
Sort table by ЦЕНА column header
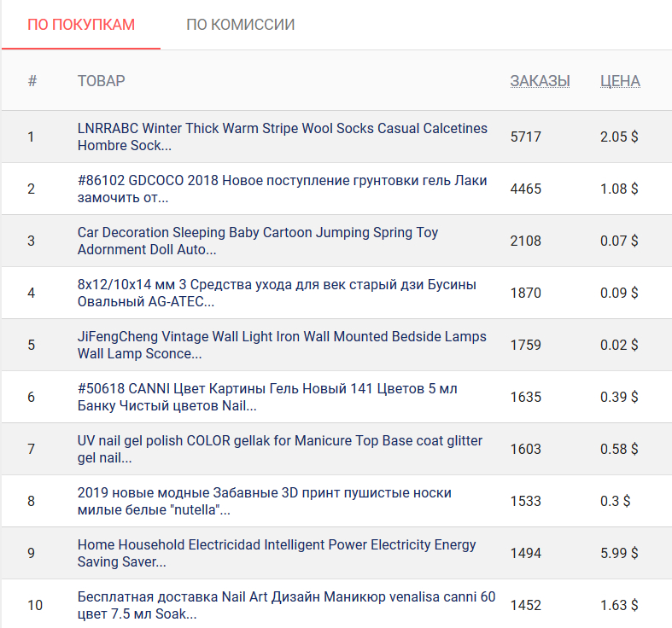click(x=620, y=81)
